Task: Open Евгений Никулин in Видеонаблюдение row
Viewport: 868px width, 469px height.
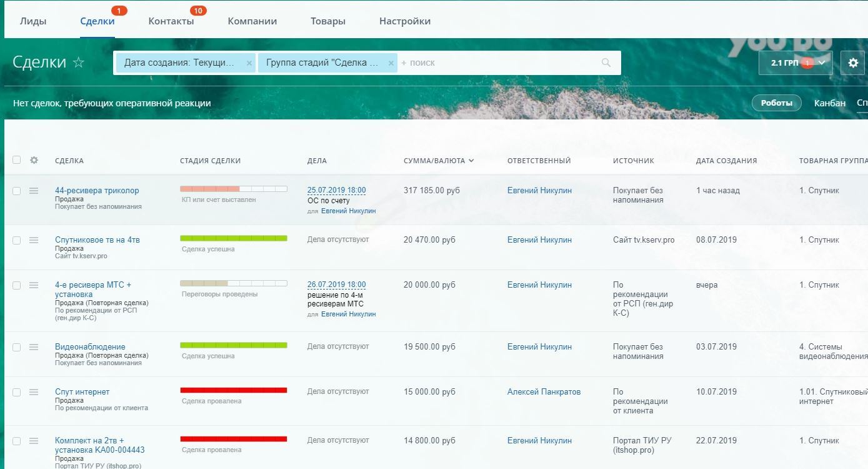Action: point(539,347)
